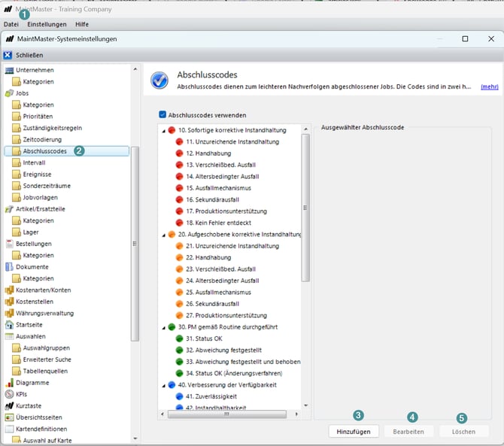
Task: Click the Währungsverwaltung icon
Action: pyautogui.click(x=9, y=313)
